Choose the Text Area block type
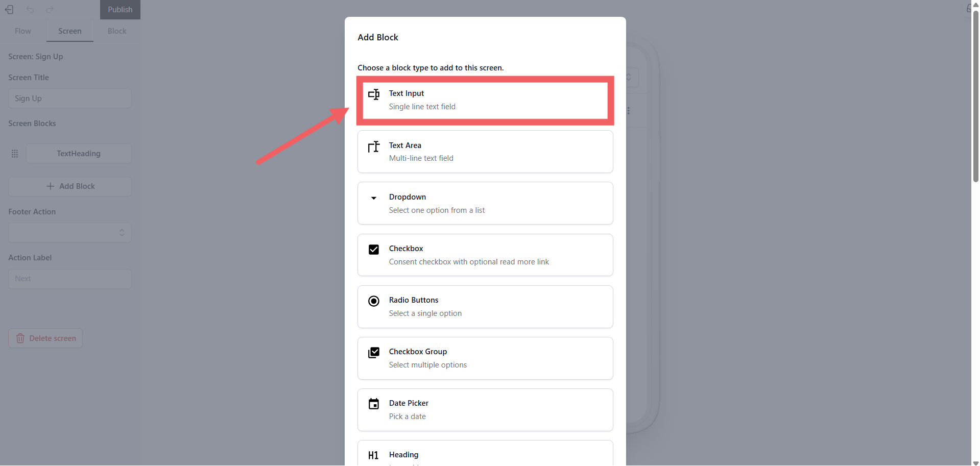 (x=485, y=152)
